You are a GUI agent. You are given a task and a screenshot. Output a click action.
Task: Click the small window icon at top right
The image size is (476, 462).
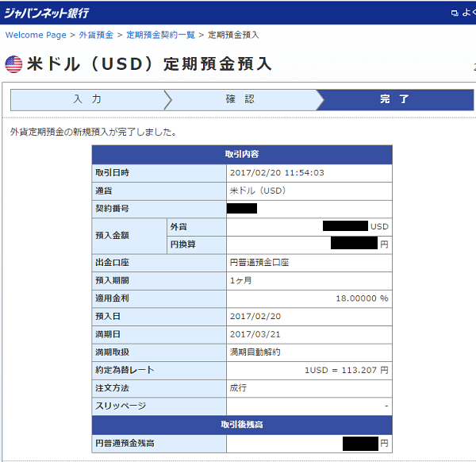(455, 13)
